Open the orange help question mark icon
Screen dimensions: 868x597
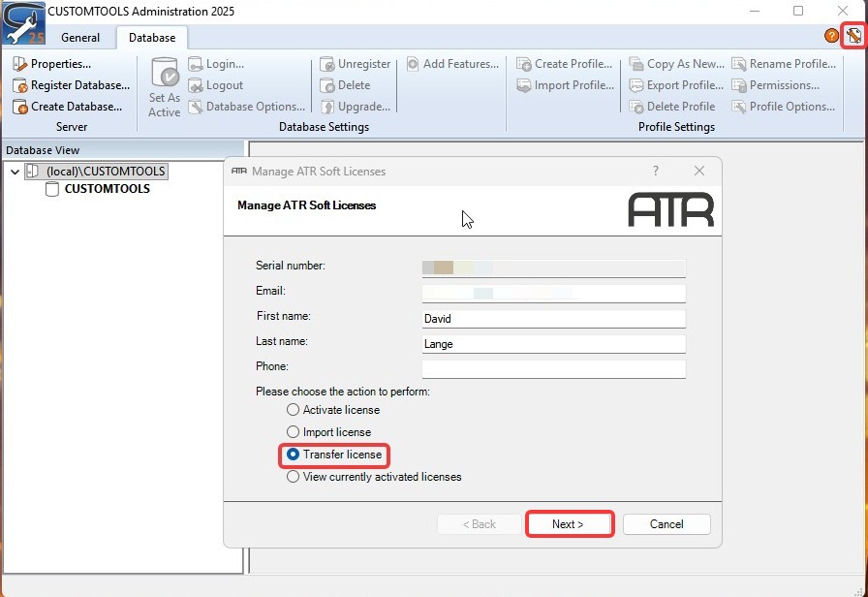pyautogui.click(x=831, y=36)
